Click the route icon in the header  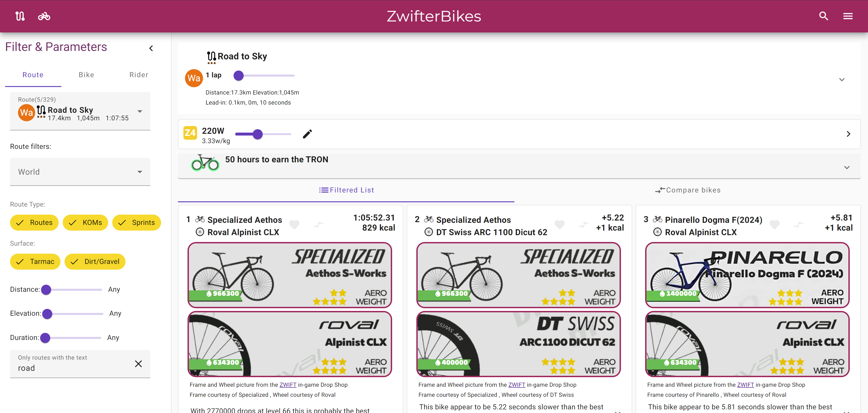click(x=20, y=16)
